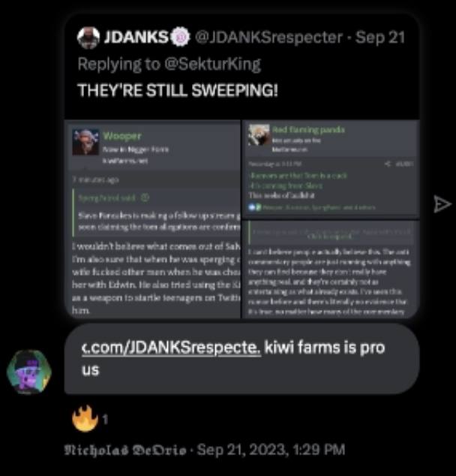
Task: Click the reaction count next to fire
Action: 105,420
